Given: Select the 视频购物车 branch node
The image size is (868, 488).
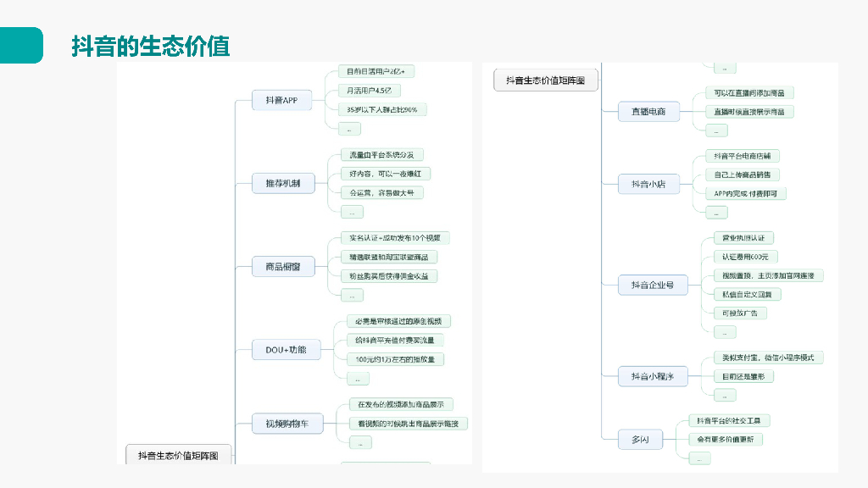Looking at the screenshot, I should click(x=287, y=424).
